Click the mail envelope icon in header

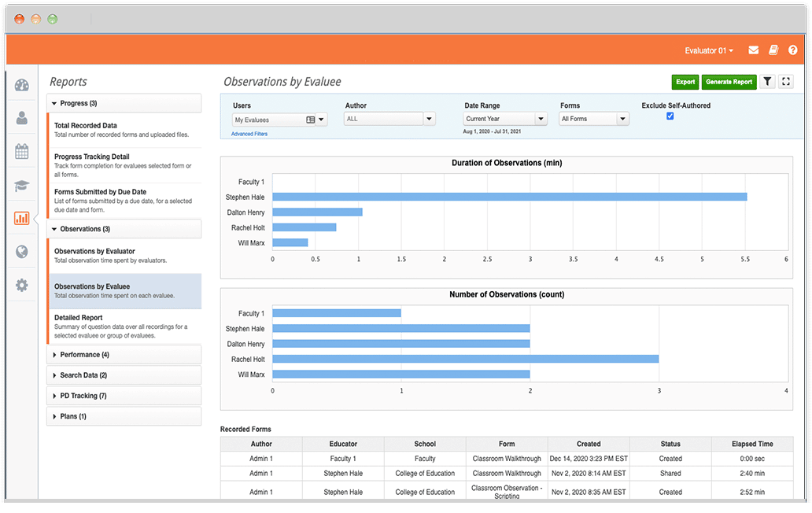[x=754, y=50]
